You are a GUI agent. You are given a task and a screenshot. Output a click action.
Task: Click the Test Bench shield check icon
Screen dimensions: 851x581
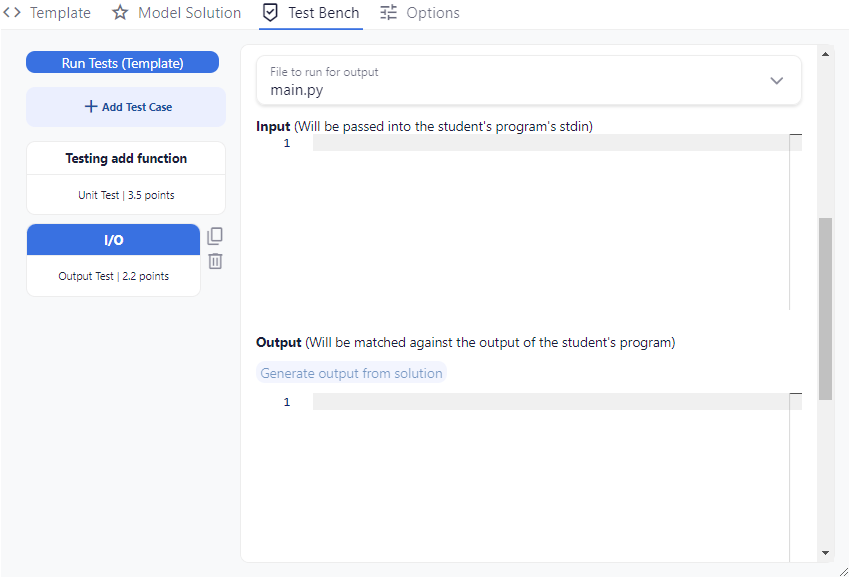[270, 12]
